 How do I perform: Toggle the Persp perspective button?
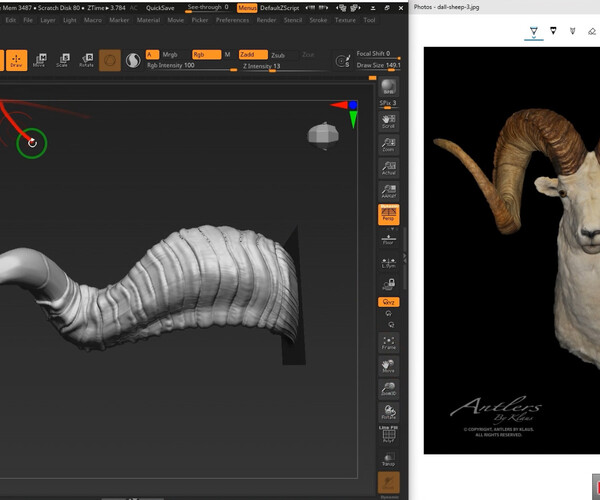click(x=388, y=214)
